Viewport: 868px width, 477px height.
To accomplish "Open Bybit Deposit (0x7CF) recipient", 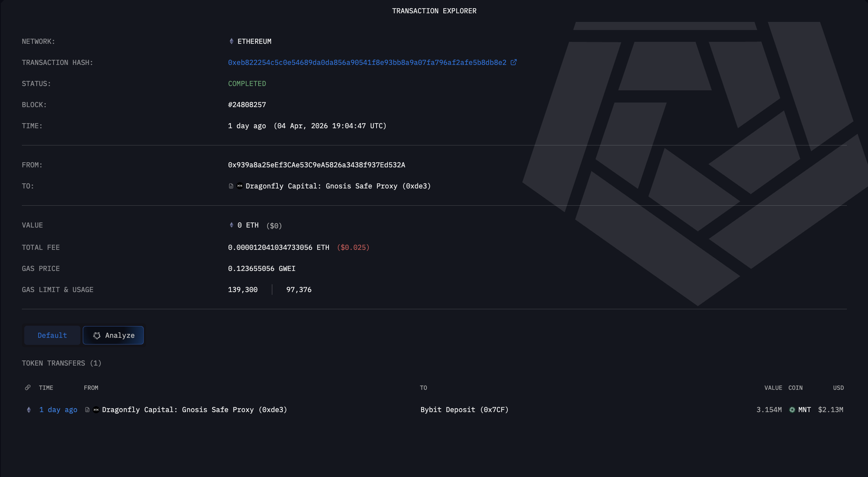I will click(x=464, y=410).
